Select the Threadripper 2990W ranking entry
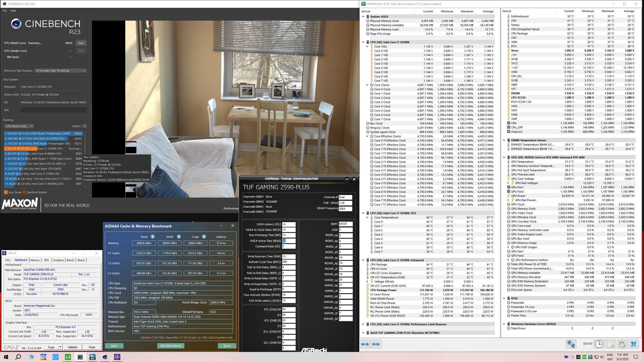This screenshot has width=644, height=362. [x=44, y=134]
